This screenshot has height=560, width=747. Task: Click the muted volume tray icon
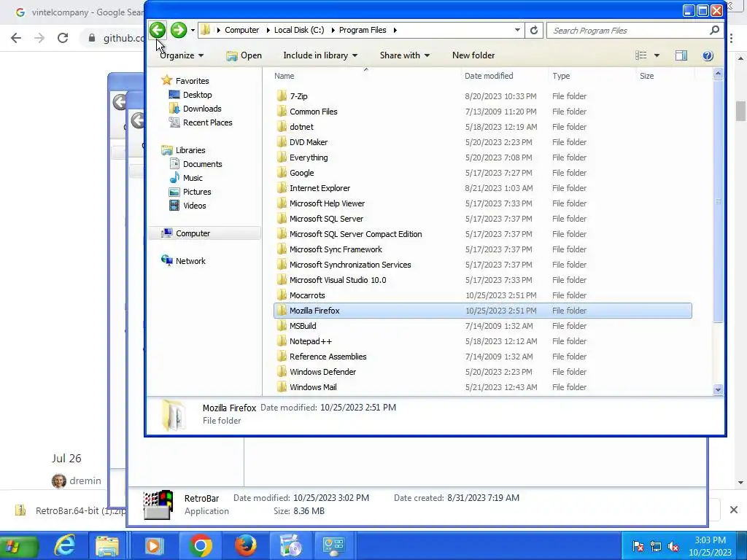(x=673, y=547)
